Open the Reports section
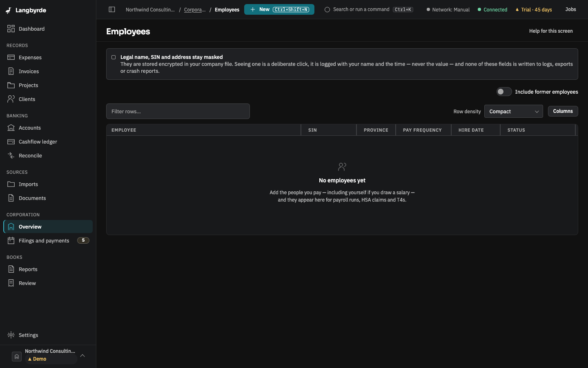The image size is (588, 368). click(48, 269)
